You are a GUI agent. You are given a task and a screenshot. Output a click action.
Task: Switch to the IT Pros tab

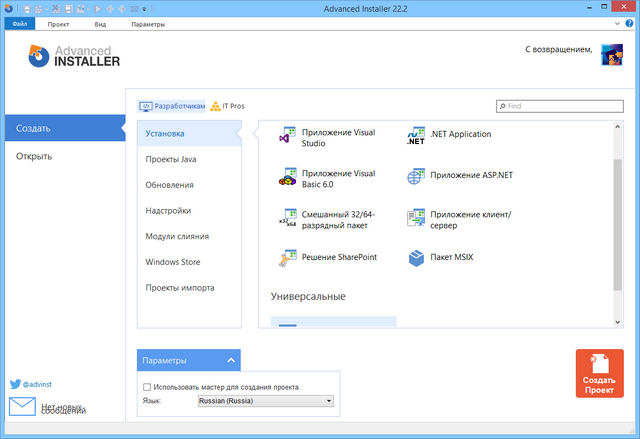[228, 106]
